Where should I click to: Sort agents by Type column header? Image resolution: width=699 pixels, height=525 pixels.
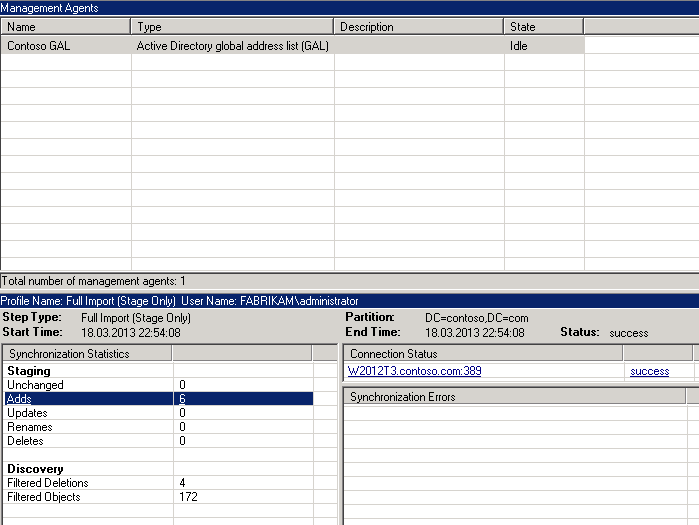pos(232,27)
